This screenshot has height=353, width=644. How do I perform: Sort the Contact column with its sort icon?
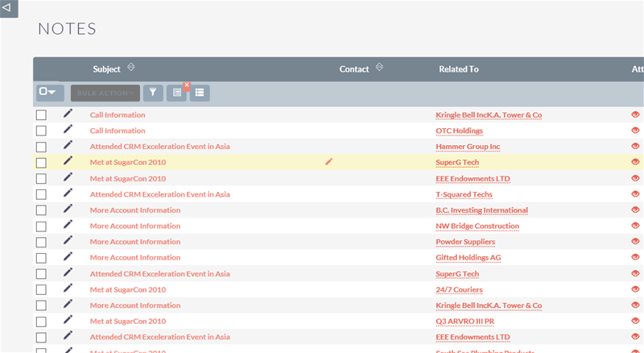click(x=380, y=68)
